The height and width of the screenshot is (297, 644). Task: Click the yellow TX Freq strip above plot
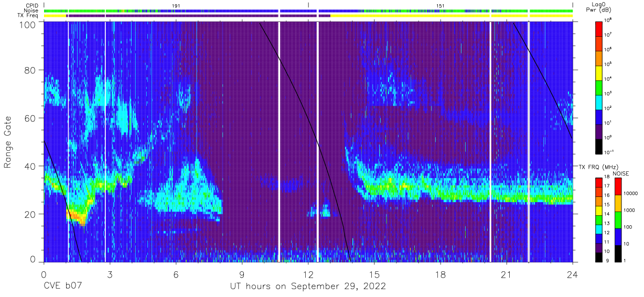(451, 16)
